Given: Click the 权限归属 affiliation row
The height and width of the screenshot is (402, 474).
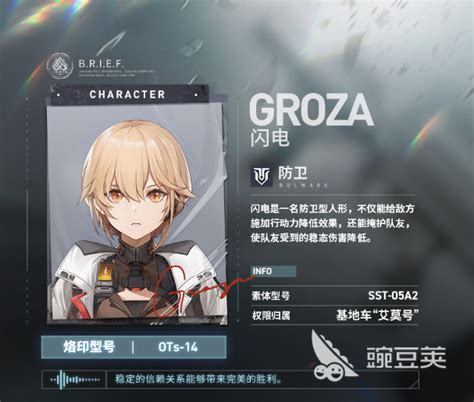Looking at the screenshot, I should [x=334, y=315].
